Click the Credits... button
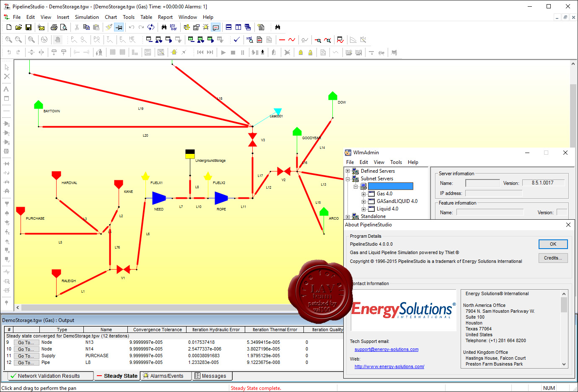The height and width of the screenshot is (392, 578). click(553, 258)
